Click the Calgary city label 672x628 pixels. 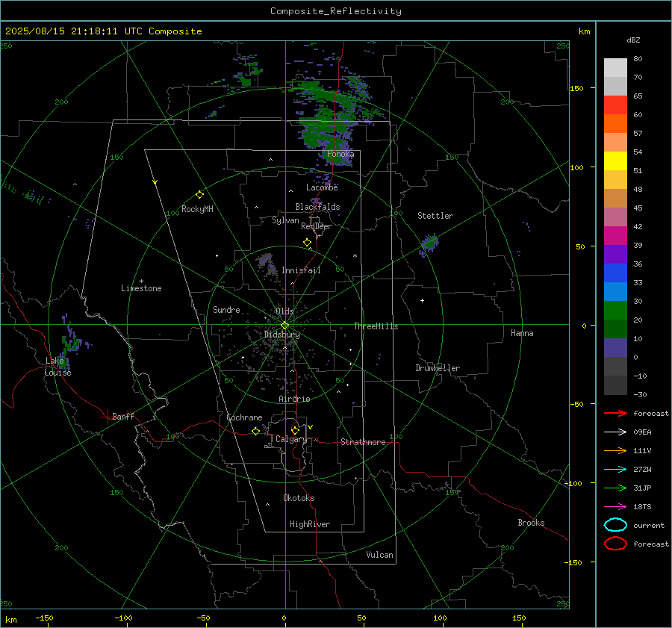(x=291, y=439)
